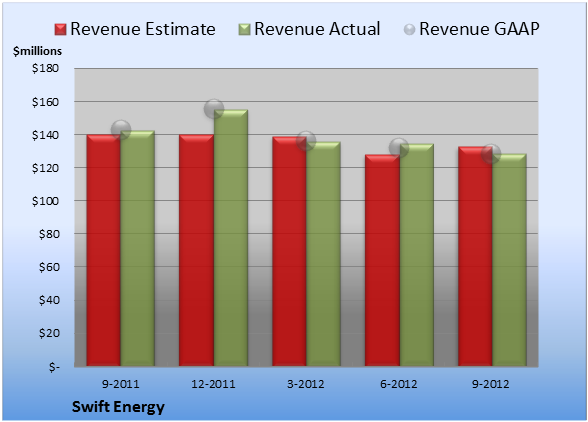Click the green Revenue Actual legend swatch
Screen dimensions: 588x422
[x=244, y=30]
